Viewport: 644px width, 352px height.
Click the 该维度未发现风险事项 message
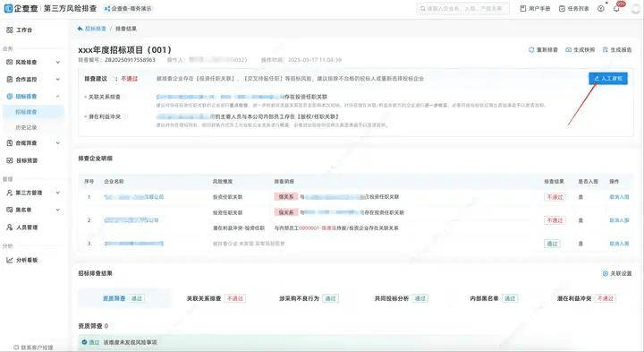[130, 342]
